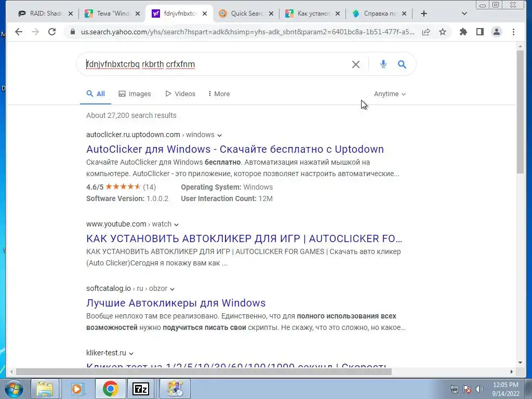Expand options for www.youtube.com result
This screenshot has width=532, height=399.
(x=176, y=224)
